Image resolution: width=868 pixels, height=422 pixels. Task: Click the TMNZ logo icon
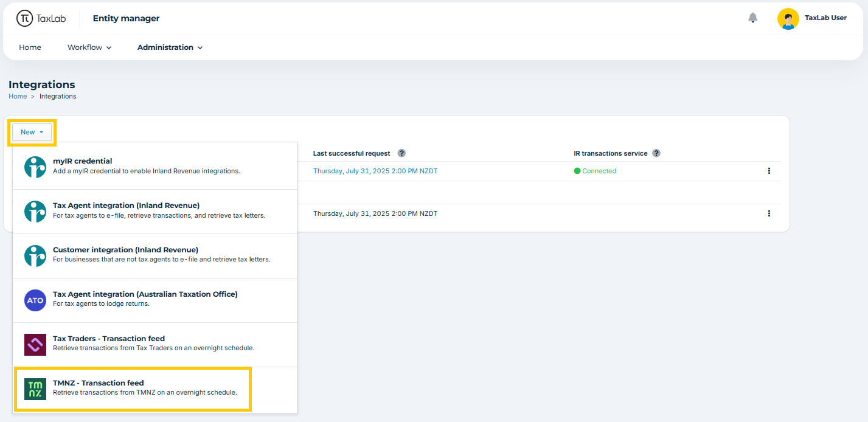(35, 389)
